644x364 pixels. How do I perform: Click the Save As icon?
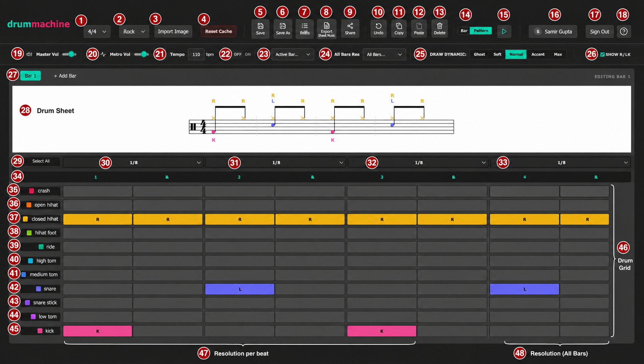283,26
